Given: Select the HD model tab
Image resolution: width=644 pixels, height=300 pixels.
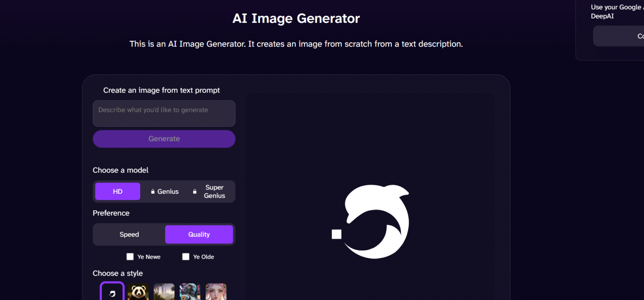Looking at the screenshot, I should 118,191.
